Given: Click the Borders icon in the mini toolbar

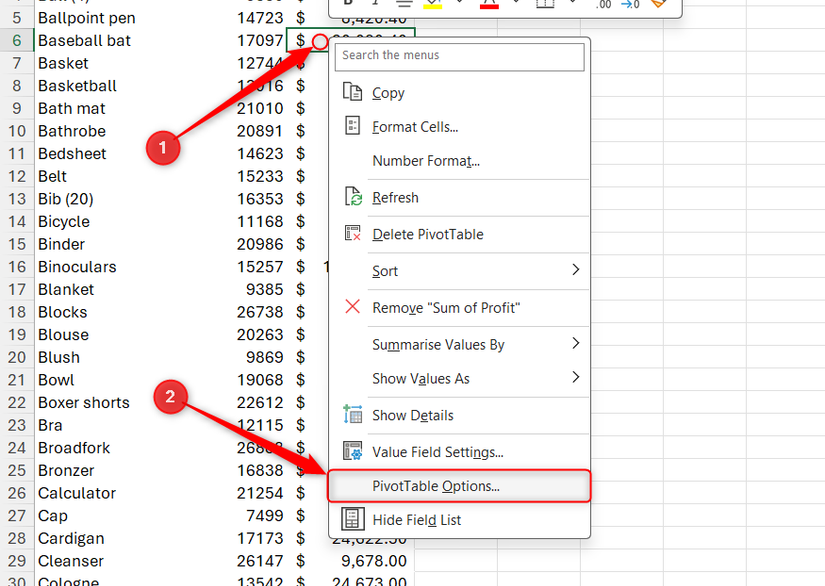Looking at the screenshot, I should pos(545,6).
